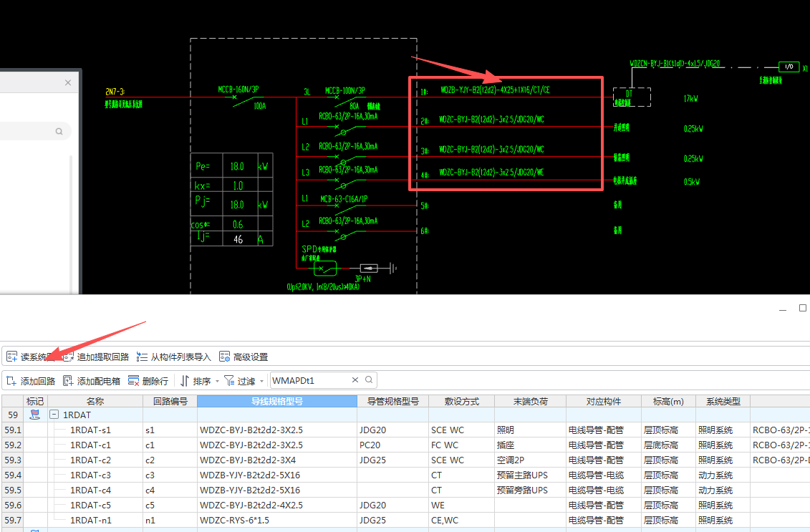810x532 pixels.
Task: Open the 过滤 dropdown arrow
Action: [x=262, y=381]
